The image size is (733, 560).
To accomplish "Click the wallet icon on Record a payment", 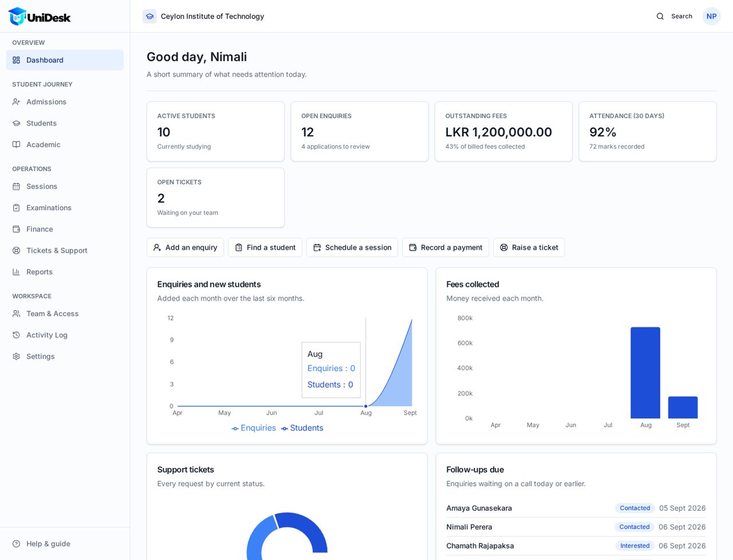I will coord(412,247).
